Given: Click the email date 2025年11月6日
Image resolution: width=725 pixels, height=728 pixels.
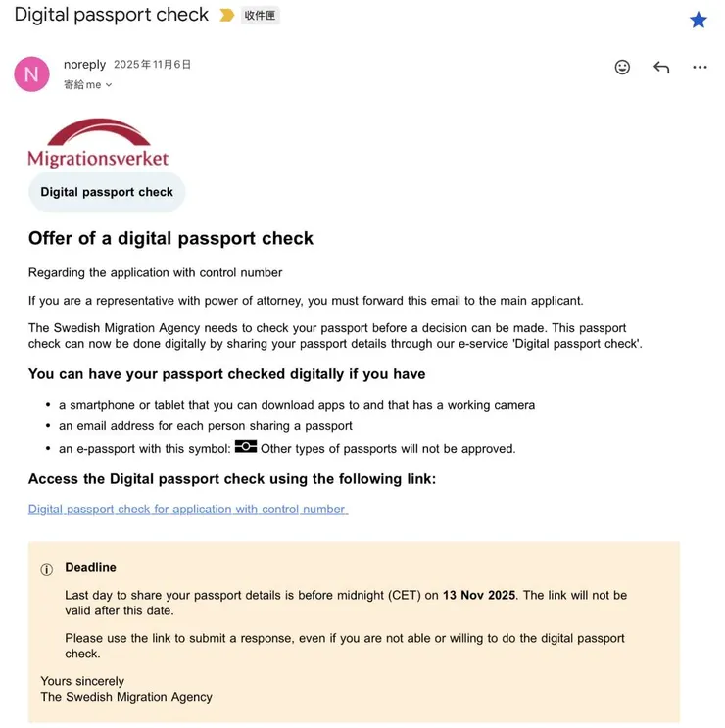Looking at the screenshot, I should click(x=152, y=64).
